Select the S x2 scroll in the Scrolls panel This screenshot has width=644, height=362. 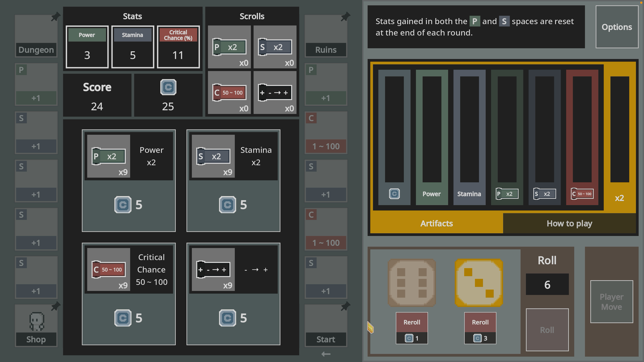pos(275,47)
